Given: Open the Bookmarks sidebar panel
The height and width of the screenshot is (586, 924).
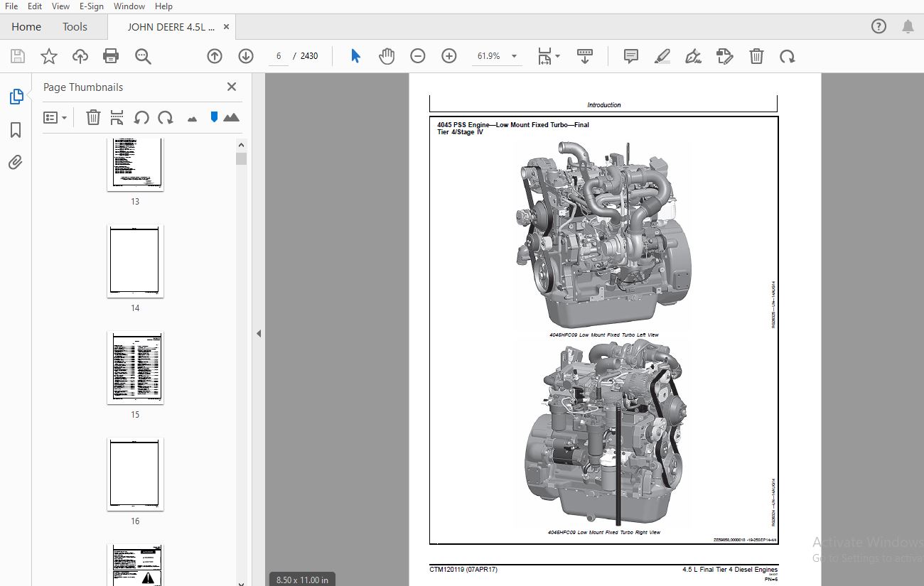Looking at the screenshot, I should coord(16,130).
